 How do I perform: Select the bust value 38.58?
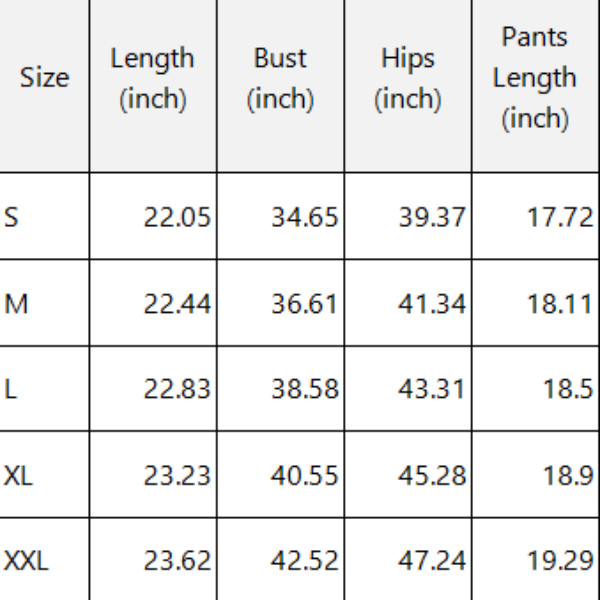[x=280, y=389]
